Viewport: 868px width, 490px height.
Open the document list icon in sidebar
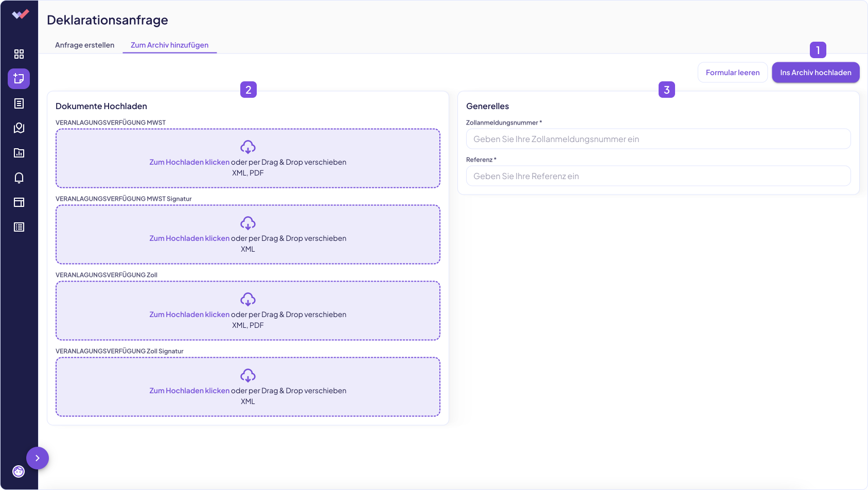coord(19,103)
